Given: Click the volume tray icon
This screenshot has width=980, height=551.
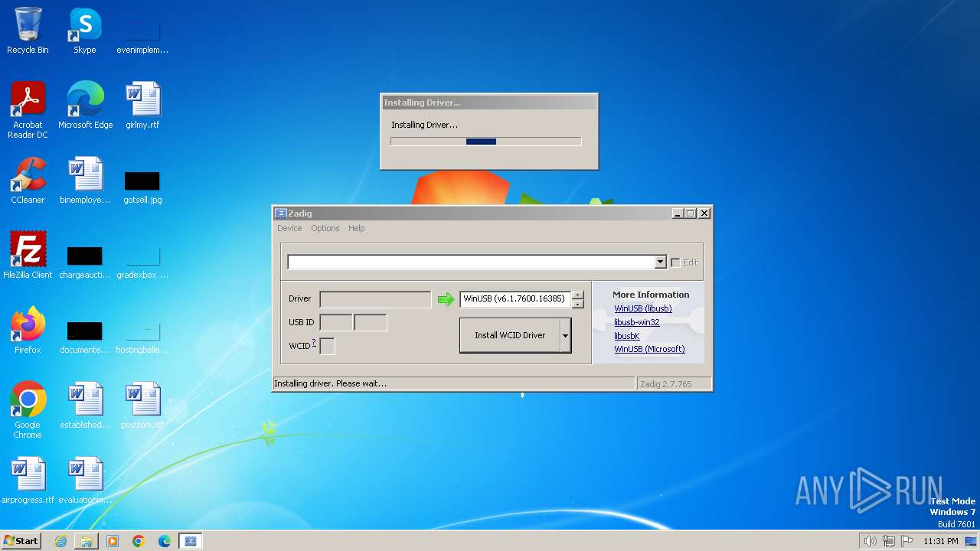Looking at the screenshot, I should 870,541.
